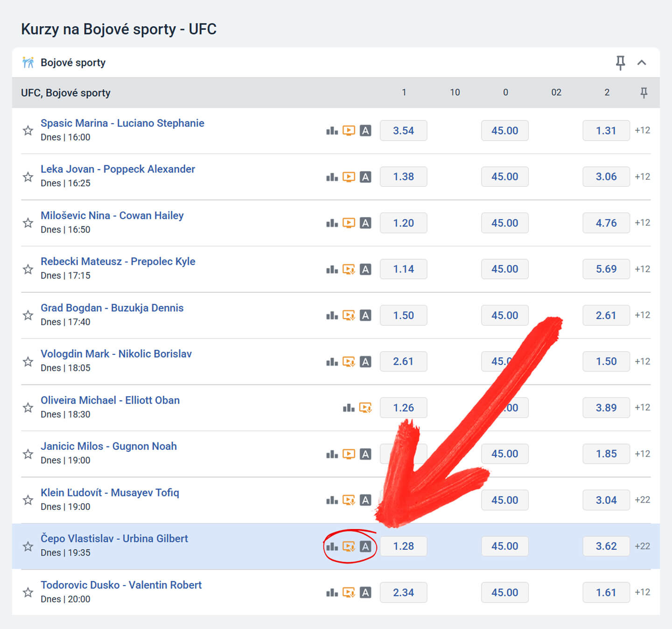672x629 pixels.
Task: Open stream icon for Rebecki Mateusz match
Action: click(x=349, y=269)
